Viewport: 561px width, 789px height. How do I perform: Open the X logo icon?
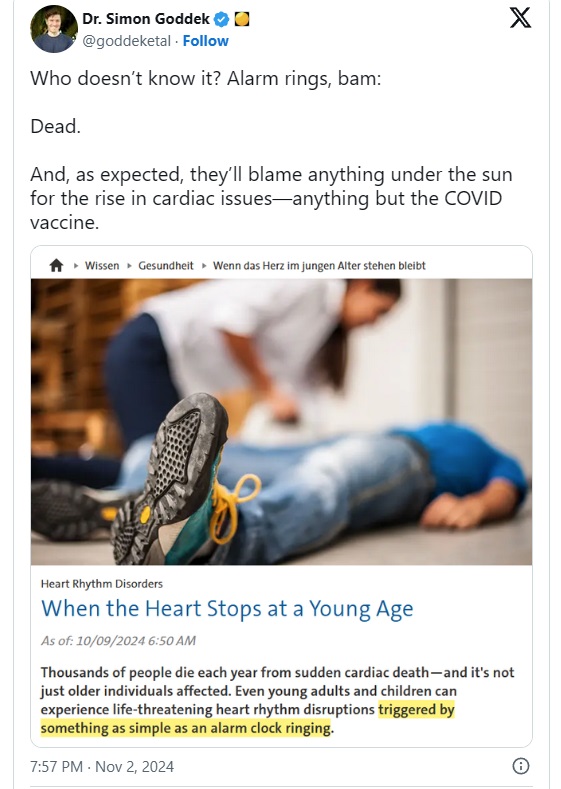coord(520,17)
